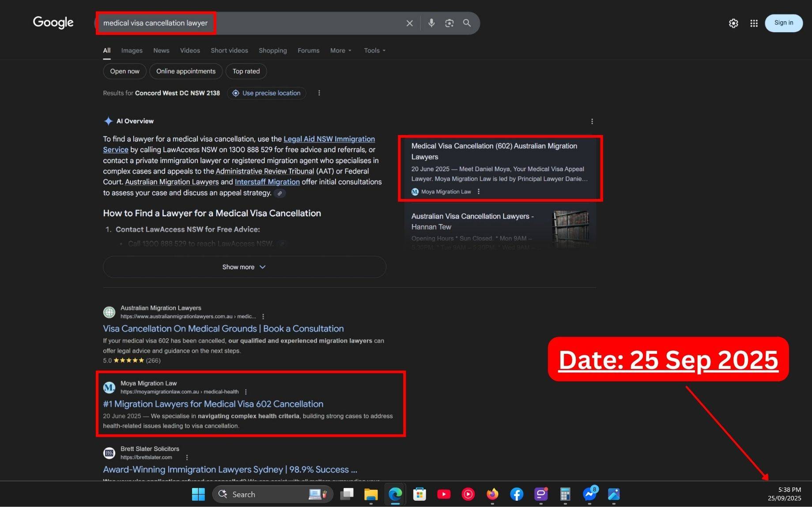
Task: Toggle the Online appointments filter chip
Action: 185,71
